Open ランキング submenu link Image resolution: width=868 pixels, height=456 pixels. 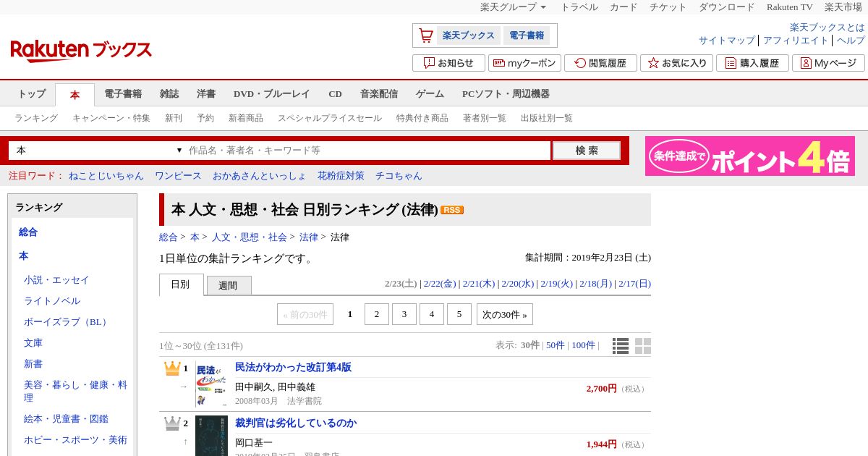36,118
